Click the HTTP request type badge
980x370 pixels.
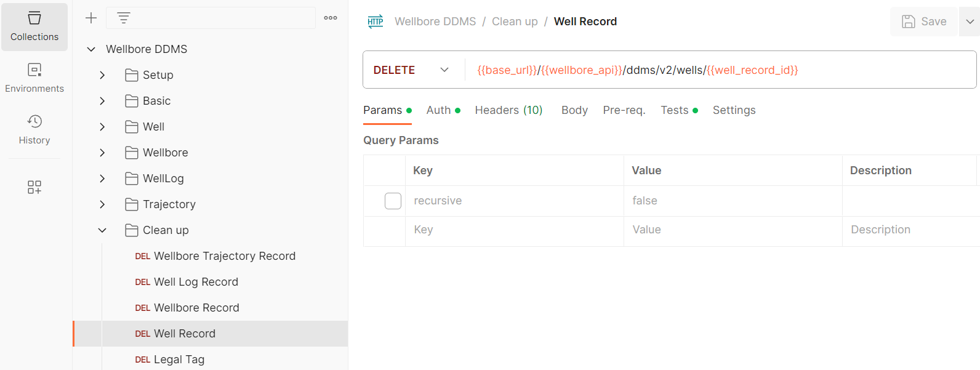point(376,21)
